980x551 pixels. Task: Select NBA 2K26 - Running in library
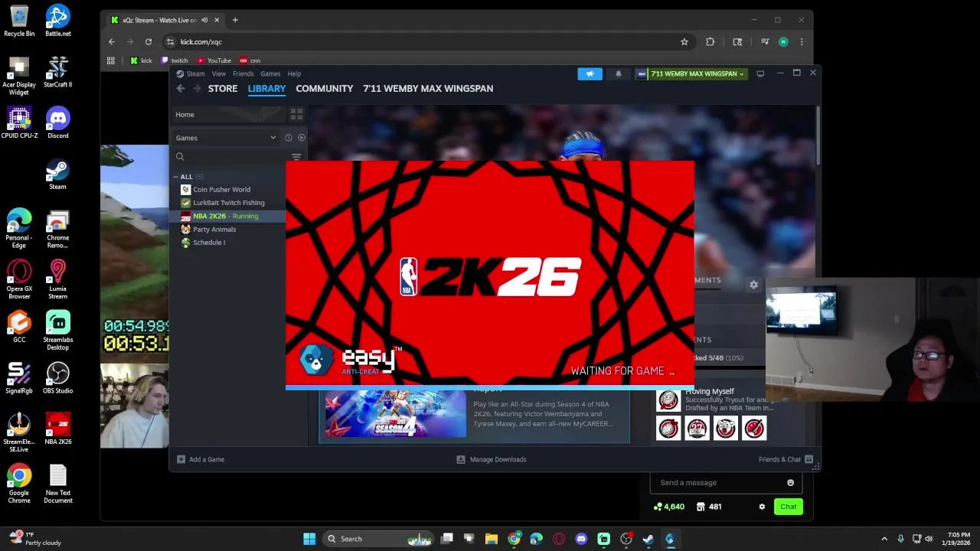coord(227,216)
